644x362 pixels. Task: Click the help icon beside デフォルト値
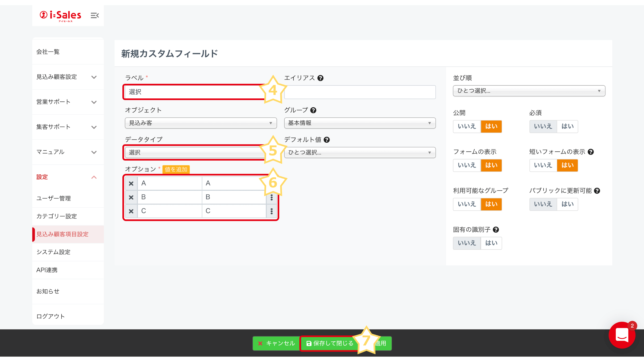327,140
